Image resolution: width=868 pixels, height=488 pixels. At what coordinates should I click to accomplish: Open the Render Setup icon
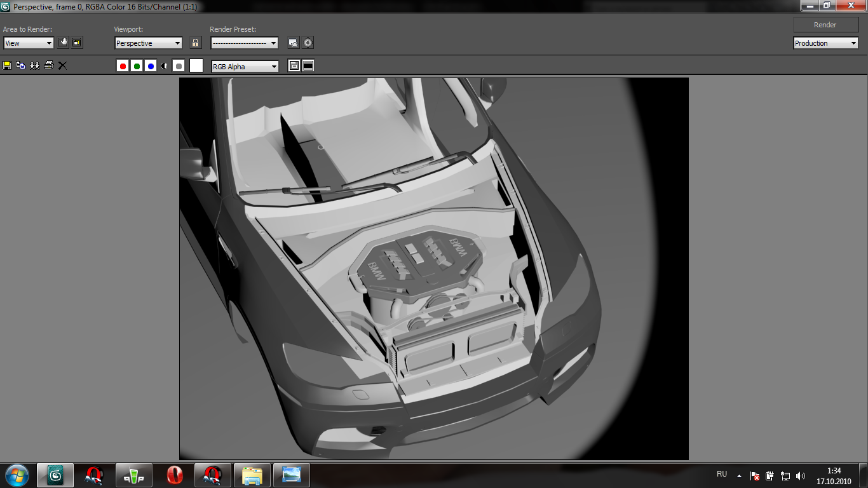tap(294, 43)
